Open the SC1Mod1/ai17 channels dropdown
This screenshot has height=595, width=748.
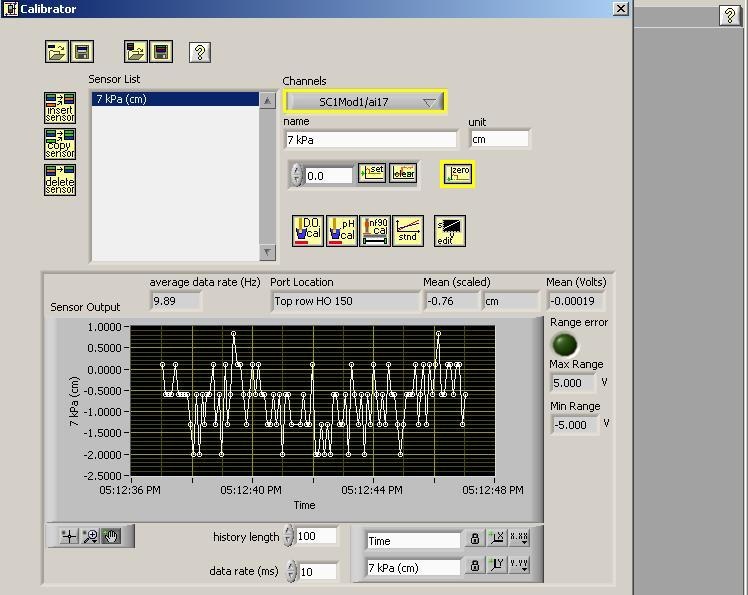point(365,102)
